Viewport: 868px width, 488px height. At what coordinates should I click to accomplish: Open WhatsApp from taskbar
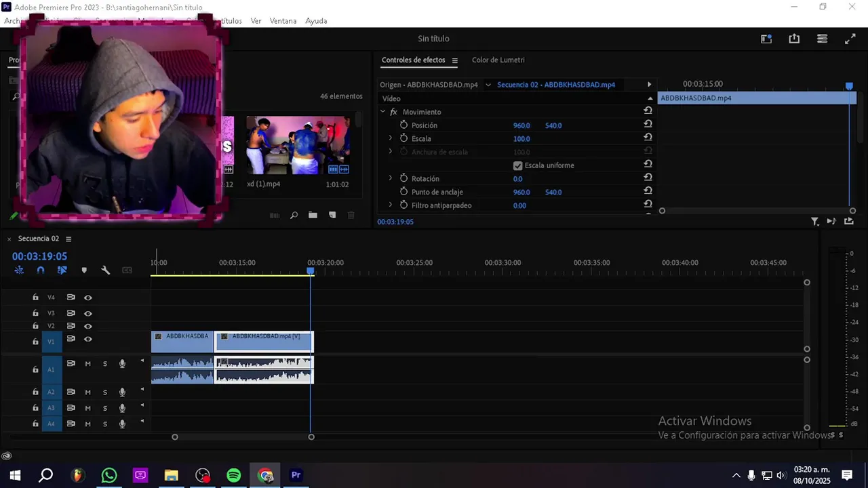click(109, 475)
